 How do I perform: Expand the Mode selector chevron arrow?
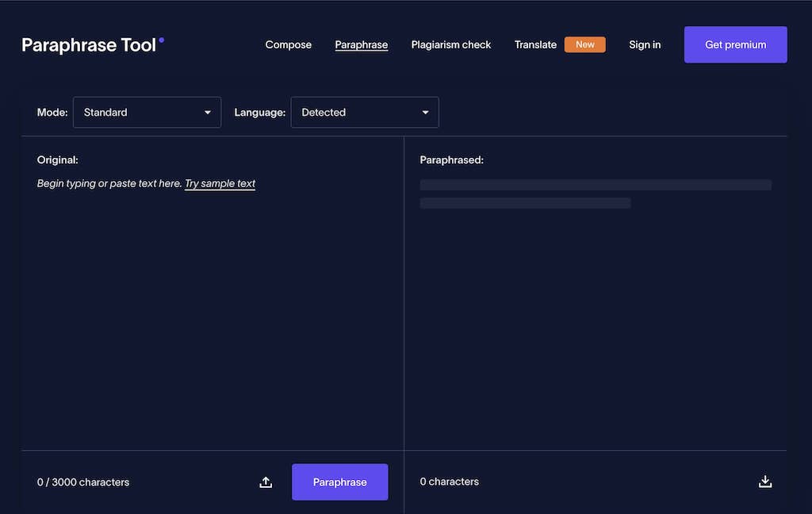pyautogui.click(x=209, y=112)
